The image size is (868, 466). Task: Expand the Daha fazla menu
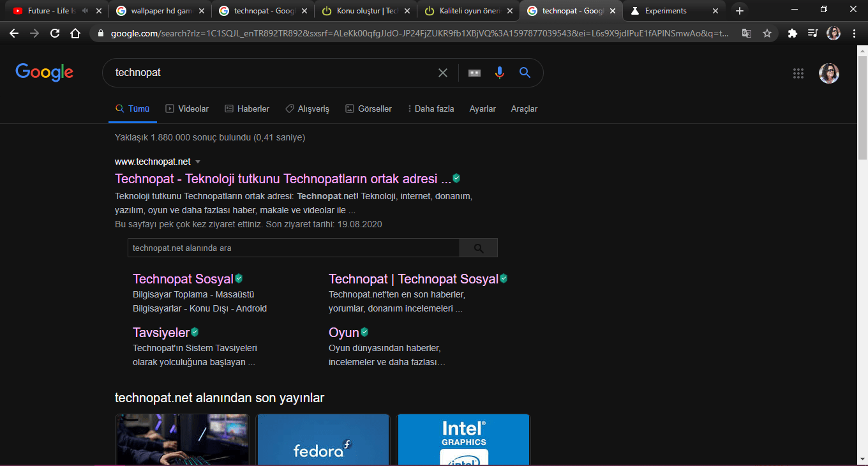[431, 109]
